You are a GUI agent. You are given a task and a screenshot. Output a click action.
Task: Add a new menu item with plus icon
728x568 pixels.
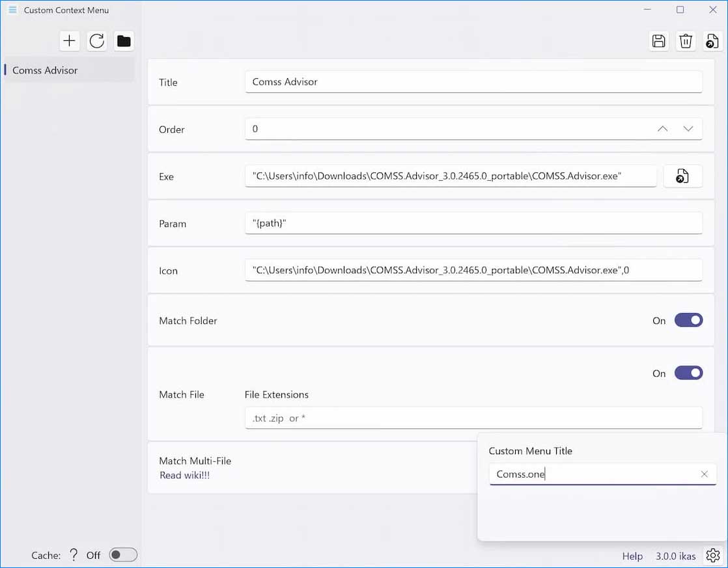pyautogui.click(x=69, y=41)
